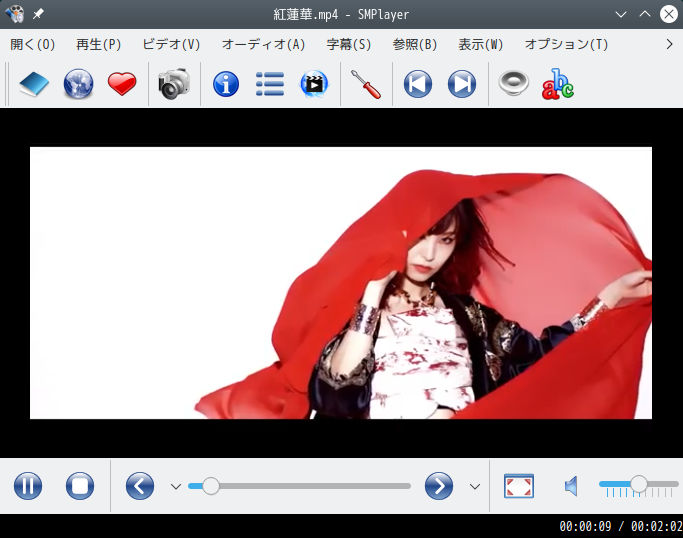683x538 pixels.
Task: Click the seek bar timeline slider
Action: 299,486
